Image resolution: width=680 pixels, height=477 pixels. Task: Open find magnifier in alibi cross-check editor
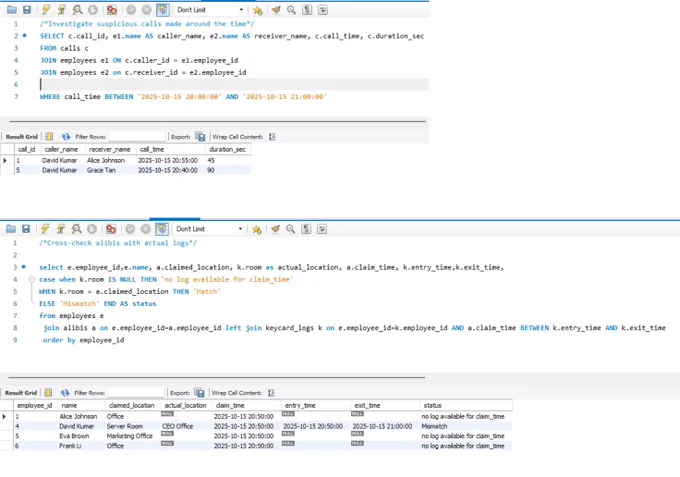click(291, 229)
